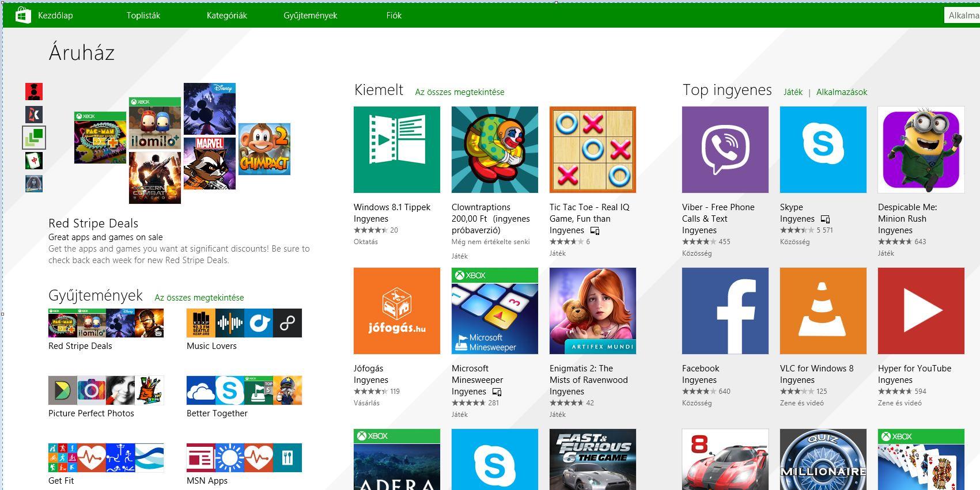Click 'Az összes megtekintése' next to Gyűjtemények heading
980x490 pixels.
[x=199, y=298]
